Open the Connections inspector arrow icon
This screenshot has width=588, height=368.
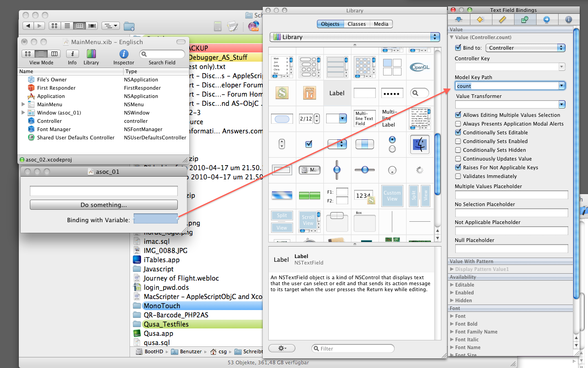click(x=546, y=19)
